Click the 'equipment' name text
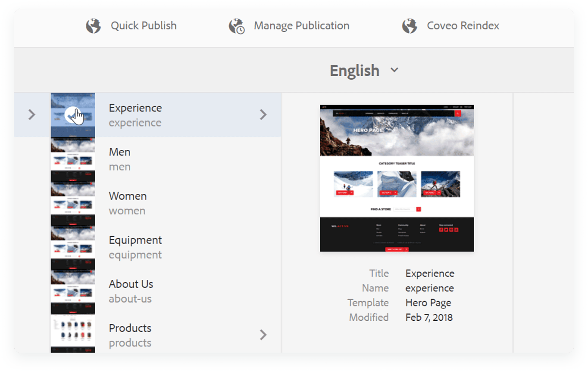588x372 pixels. pos(135,255)
